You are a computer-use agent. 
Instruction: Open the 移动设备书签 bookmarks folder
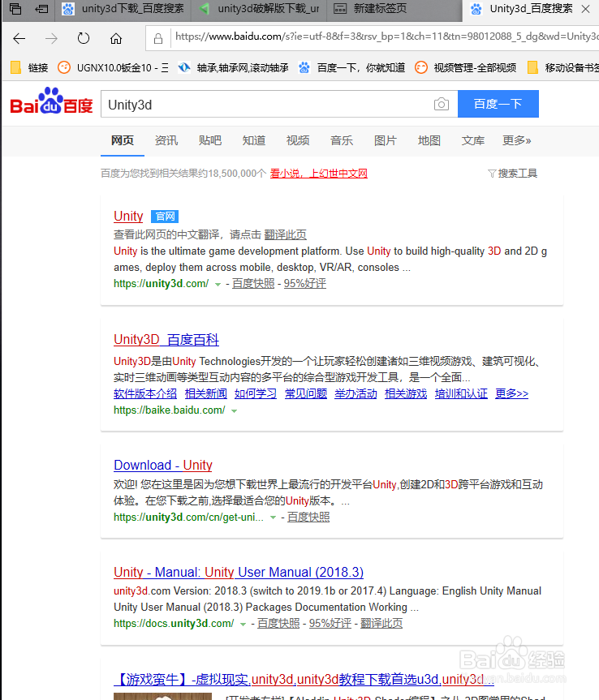(x=562, y=68)
